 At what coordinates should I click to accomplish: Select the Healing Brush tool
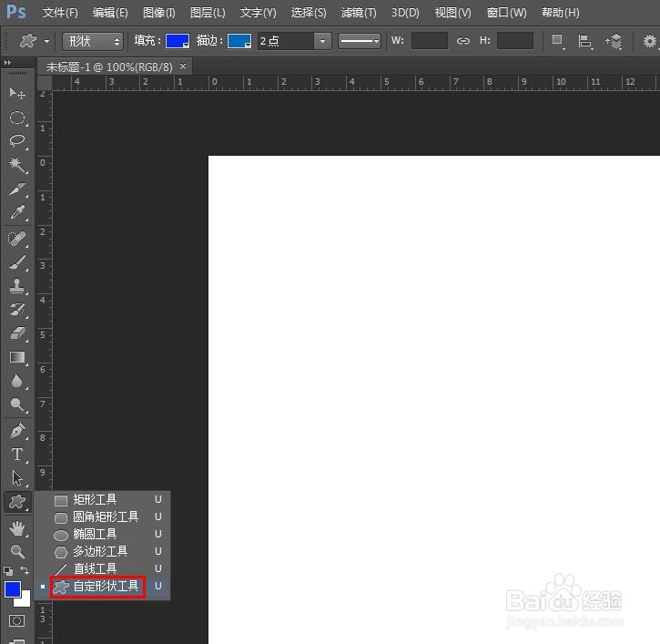click(17, 239)
